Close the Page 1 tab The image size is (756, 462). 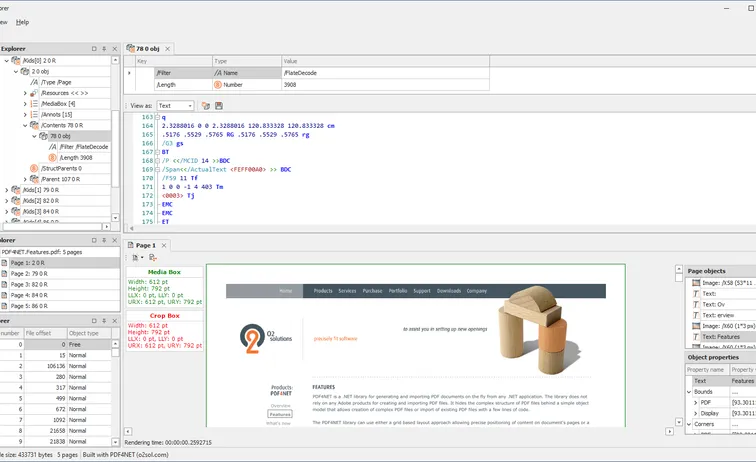(164, 245)
